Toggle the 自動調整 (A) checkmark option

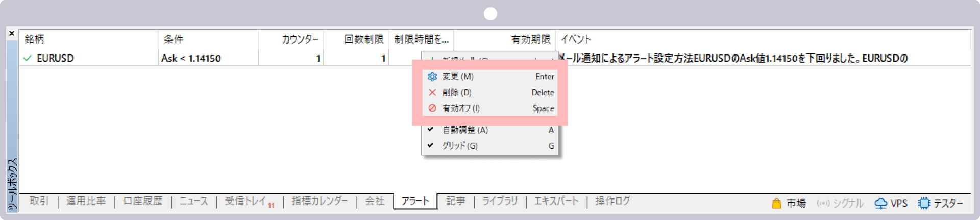pos(465,130)
